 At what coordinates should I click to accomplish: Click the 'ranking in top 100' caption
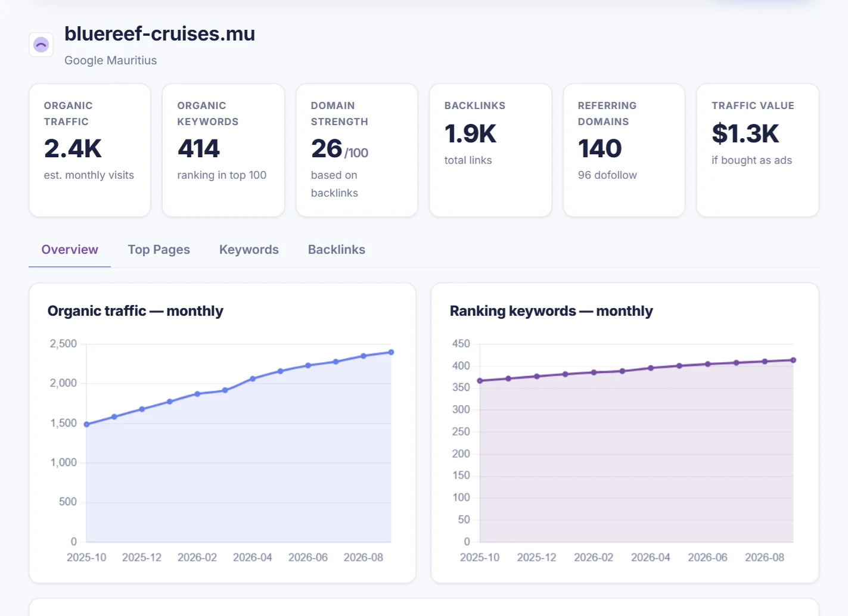(x=222, y=175)
